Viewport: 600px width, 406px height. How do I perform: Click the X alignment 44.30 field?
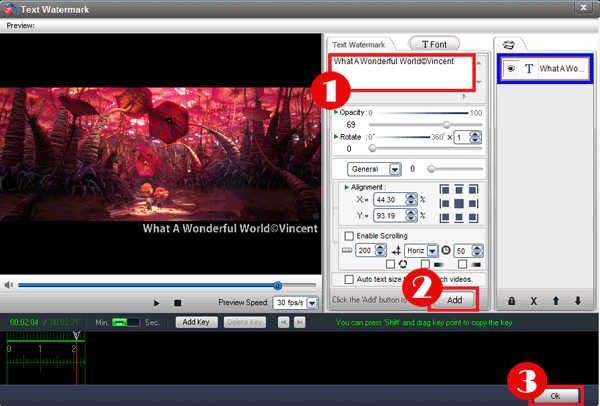[x=390, y=199]
